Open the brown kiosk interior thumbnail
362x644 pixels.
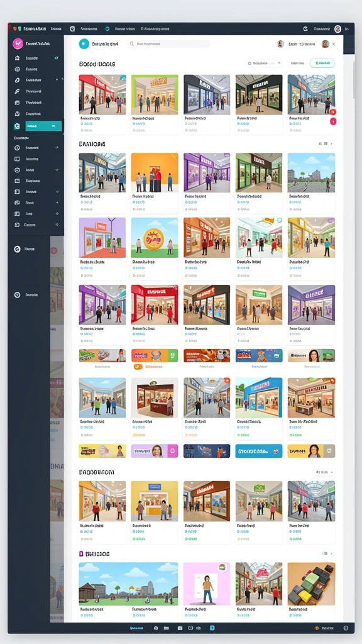coord(155,397)
